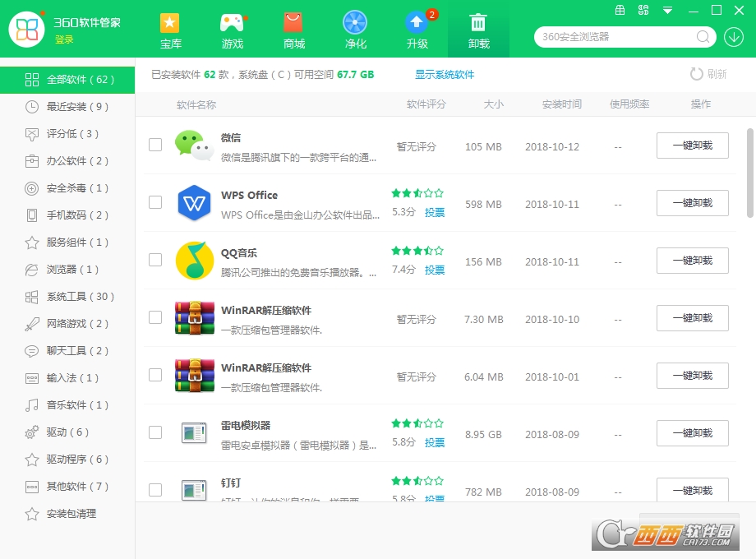The width and height of the screenshot is (756, 559).
Task: Click WPS Office star rating
Action: [x=417, y=193]
